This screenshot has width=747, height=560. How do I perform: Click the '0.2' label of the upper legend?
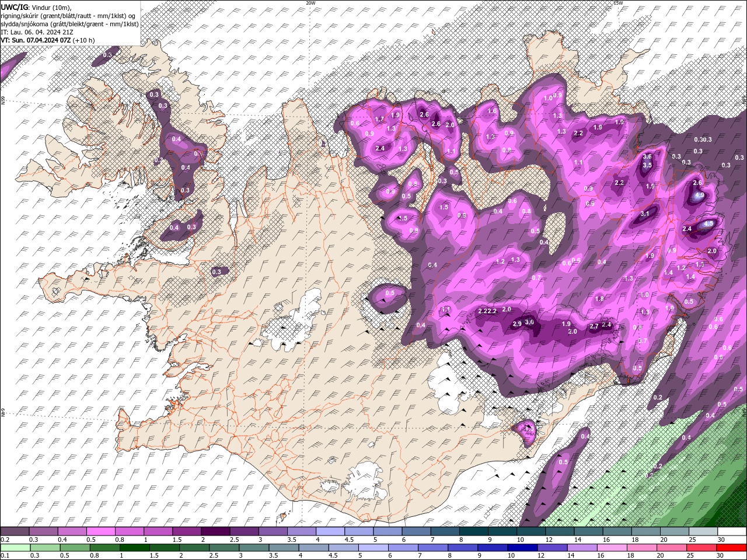[5, 540]
